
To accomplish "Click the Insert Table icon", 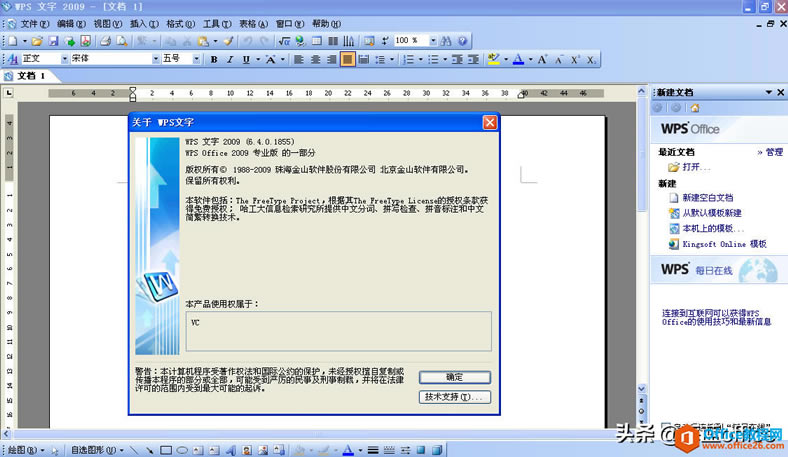I will (317, 41).
